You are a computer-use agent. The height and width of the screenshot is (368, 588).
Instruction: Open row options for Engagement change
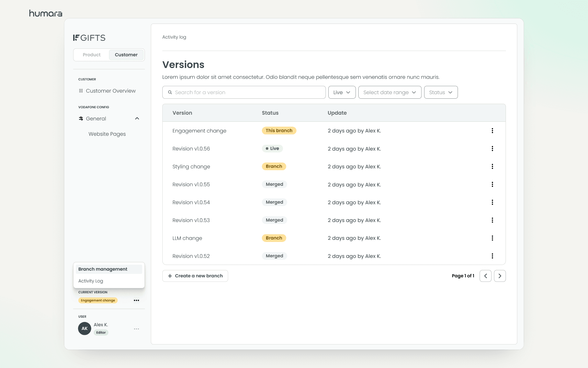coord(492,131)
